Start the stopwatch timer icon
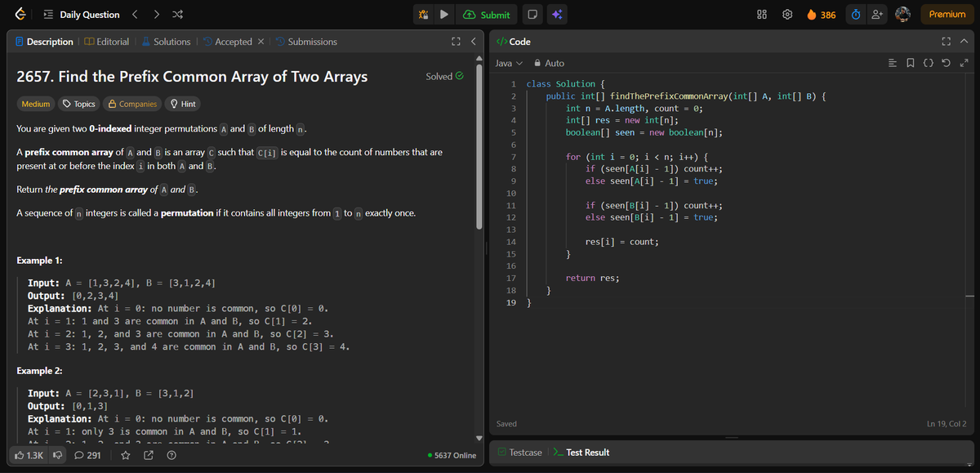Screen dimensions: 980x473 coord(855,15)
